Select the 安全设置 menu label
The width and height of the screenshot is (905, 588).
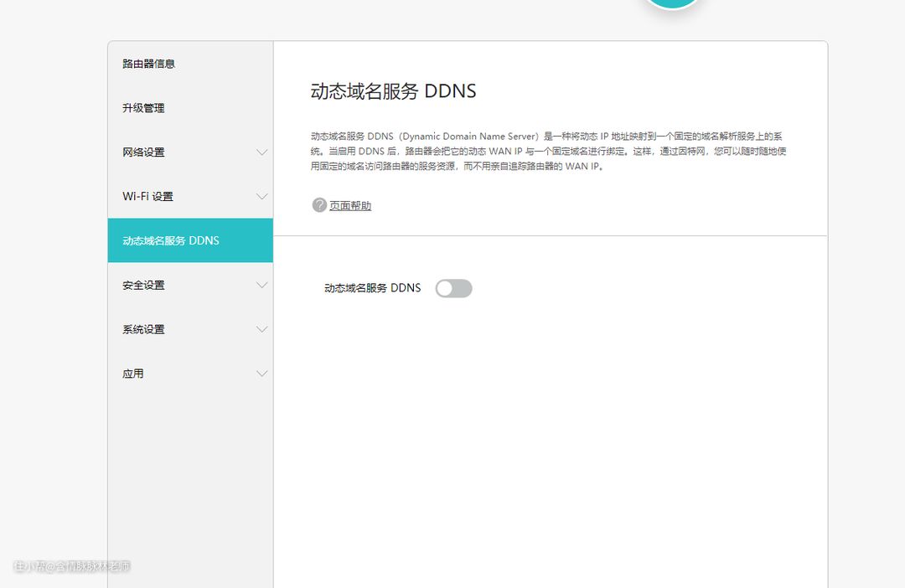point(143,286)
